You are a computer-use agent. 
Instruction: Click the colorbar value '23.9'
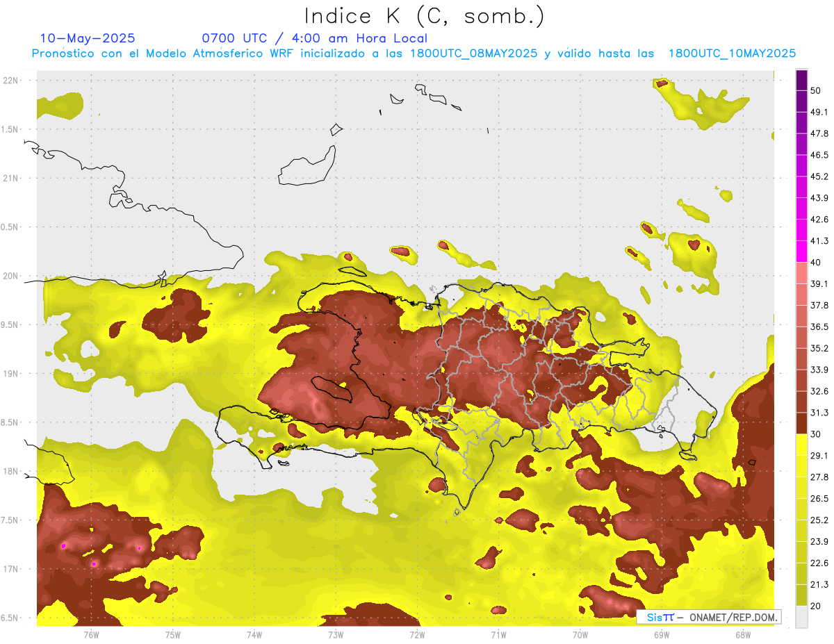819,543
